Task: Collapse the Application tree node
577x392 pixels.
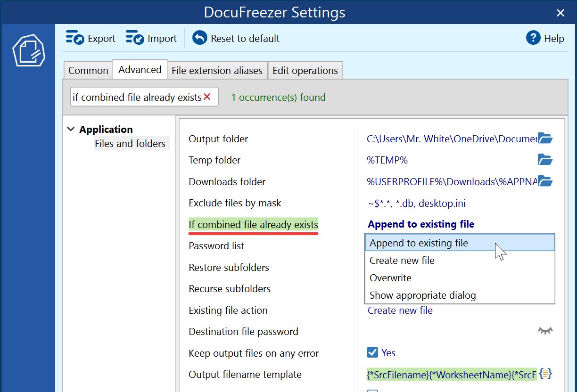Action: 70,129
